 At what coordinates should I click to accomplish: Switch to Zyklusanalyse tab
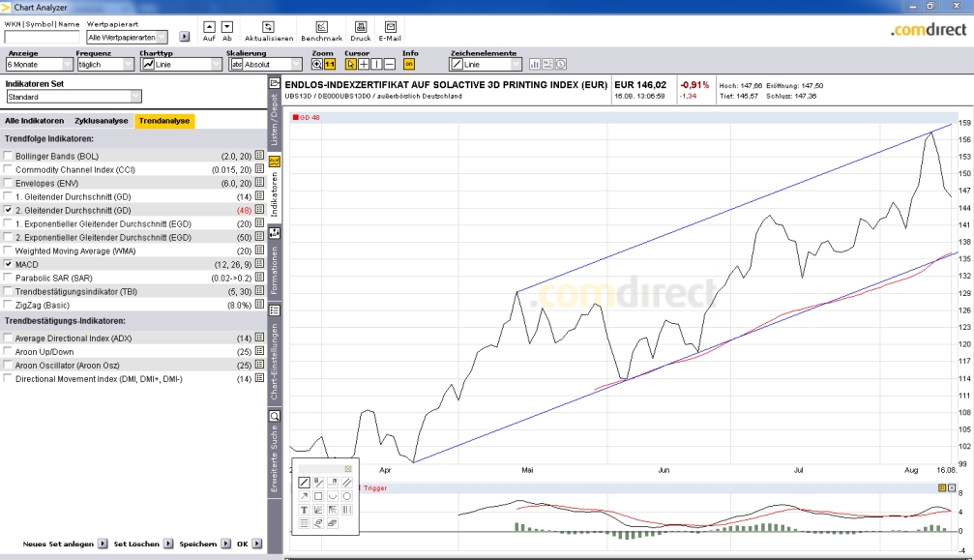(102, 121)
